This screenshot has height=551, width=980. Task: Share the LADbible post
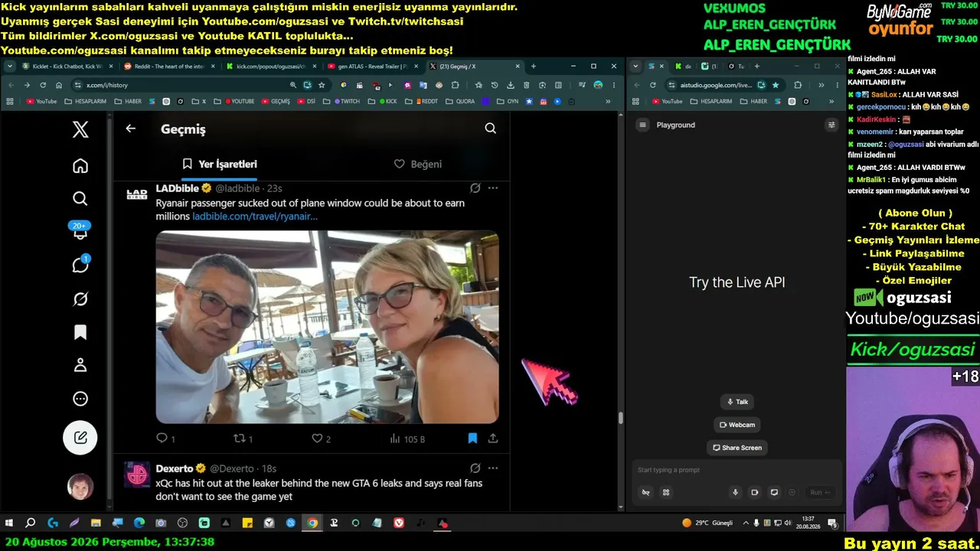493,439
